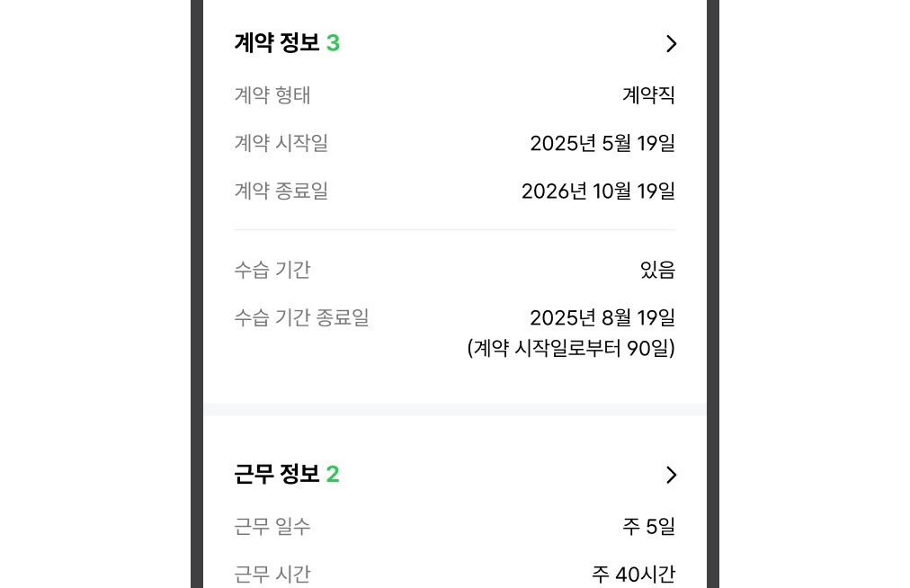
Task: Click the 있음 probation value
Action: coord(657,270)
